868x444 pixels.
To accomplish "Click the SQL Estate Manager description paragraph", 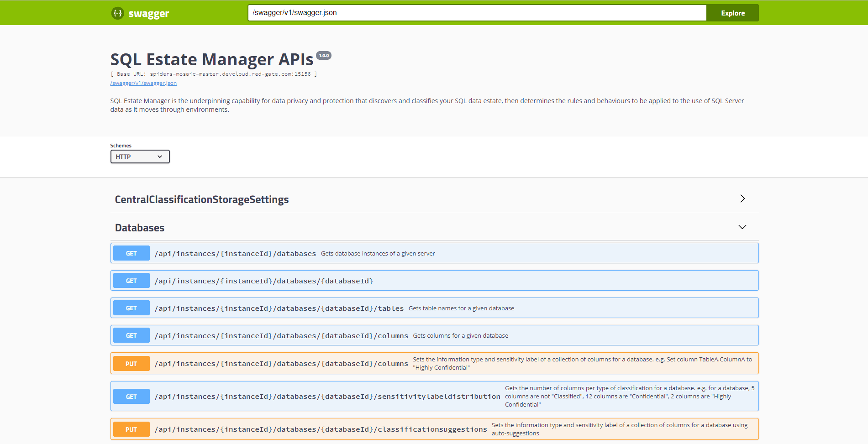I will coord(427,105).
